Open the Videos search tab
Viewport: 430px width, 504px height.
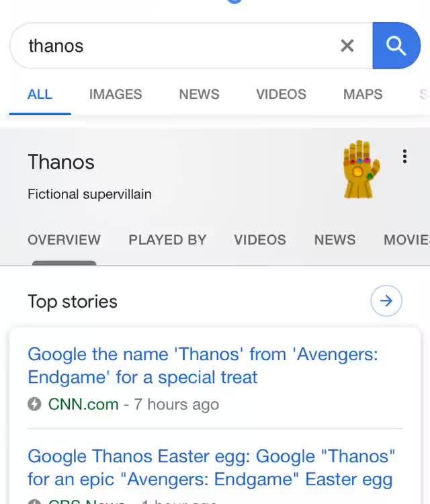(x=281, y=94)
